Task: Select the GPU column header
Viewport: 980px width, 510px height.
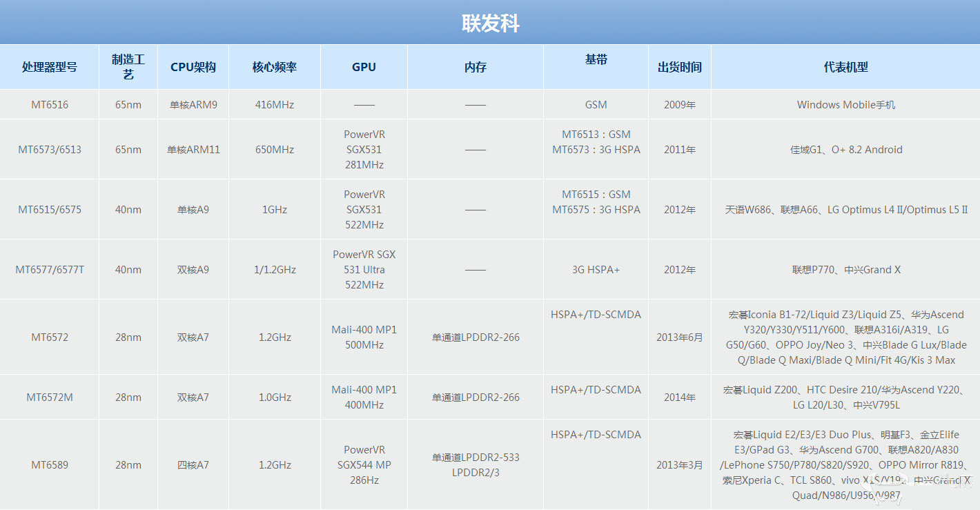Action: (364, 67)
